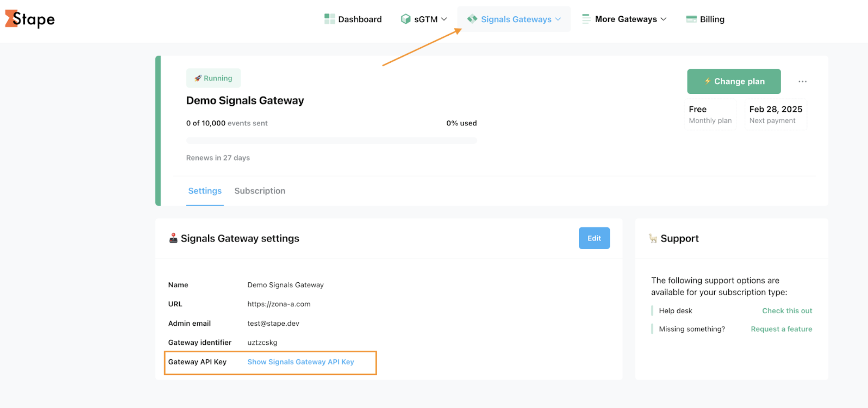Click the events usage progress bar
The height and width of the screenshot is (408, 868).
click(331, 140)
